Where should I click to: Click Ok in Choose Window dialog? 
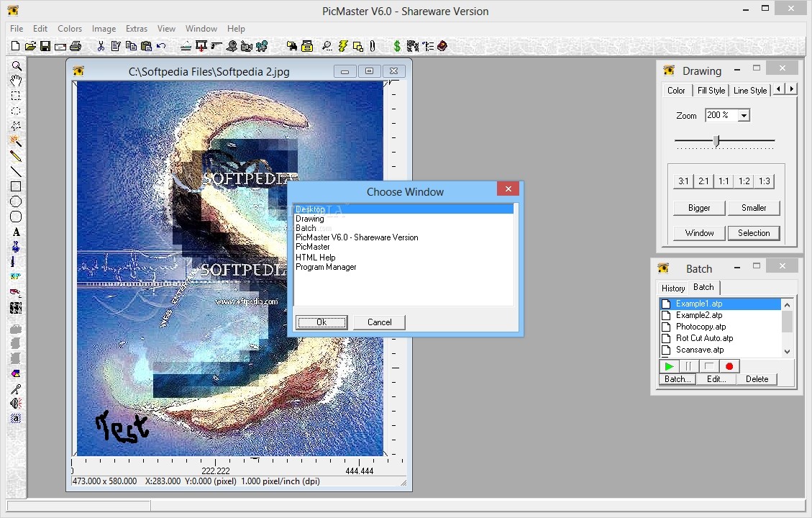tap(321, 322)
